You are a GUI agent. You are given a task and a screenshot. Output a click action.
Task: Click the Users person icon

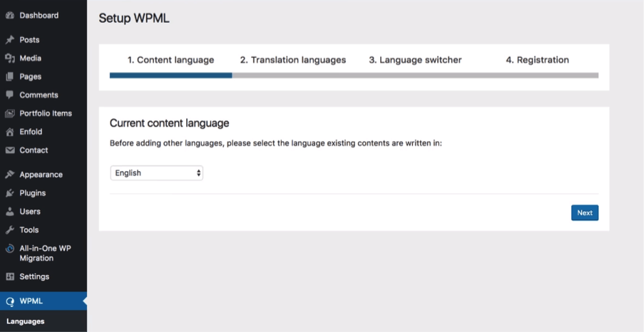click(10, 212)
